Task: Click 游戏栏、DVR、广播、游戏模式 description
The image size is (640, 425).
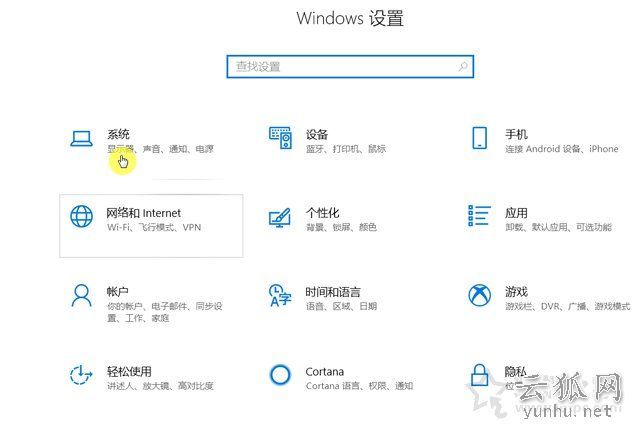Action: click(568, 306)
